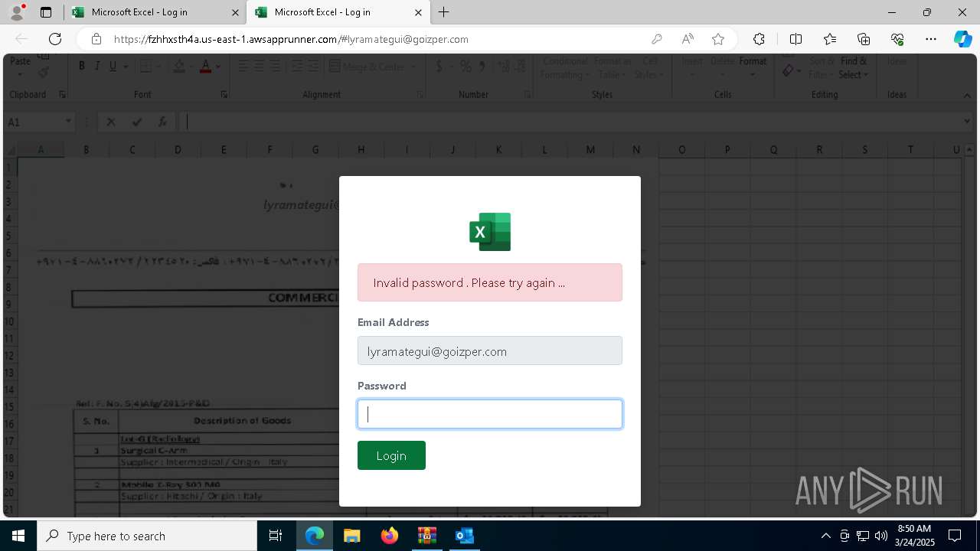Select column S header
Screen dimensions: 980x551
tap(865, 149)
